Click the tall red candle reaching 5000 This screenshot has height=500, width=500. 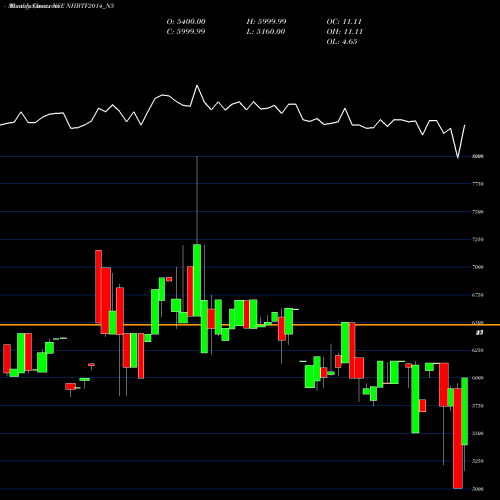click(458, 438)
